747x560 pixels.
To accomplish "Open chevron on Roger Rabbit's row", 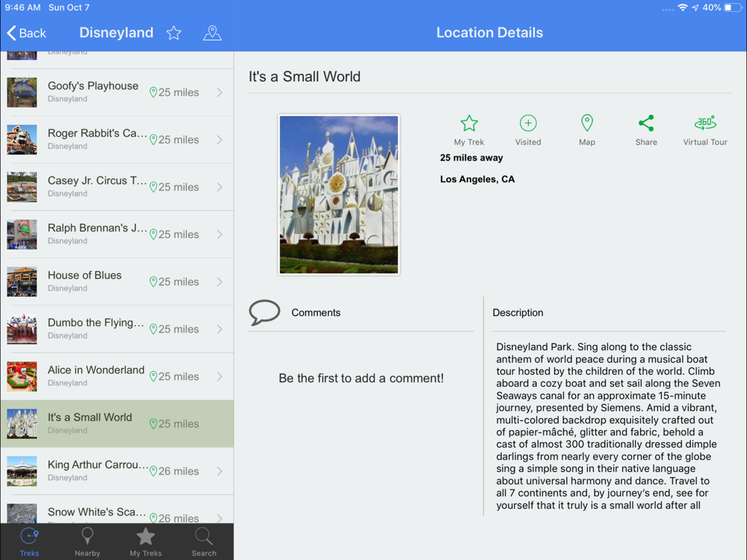I will click(220, 140).
